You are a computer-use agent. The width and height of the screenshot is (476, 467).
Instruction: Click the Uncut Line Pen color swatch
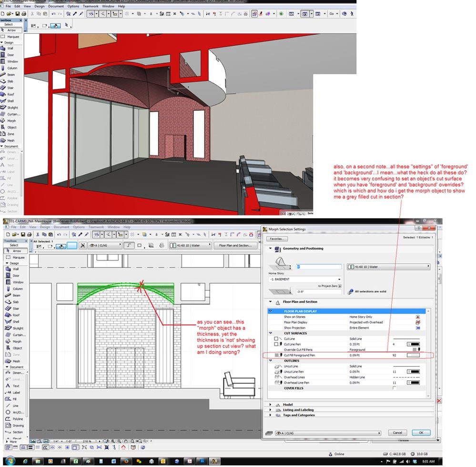(413, 372)
